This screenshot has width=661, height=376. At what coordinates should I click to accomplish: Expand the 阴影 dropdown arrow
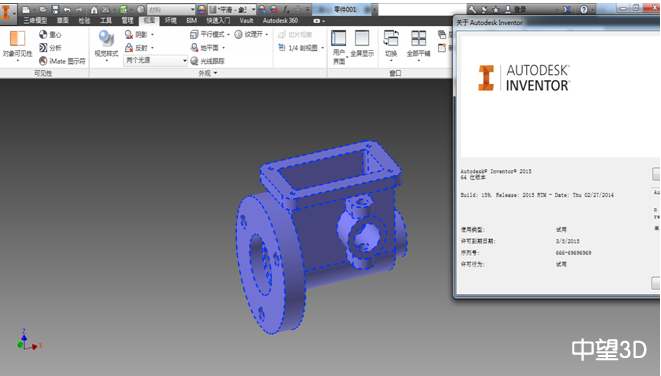click(152, 35)
